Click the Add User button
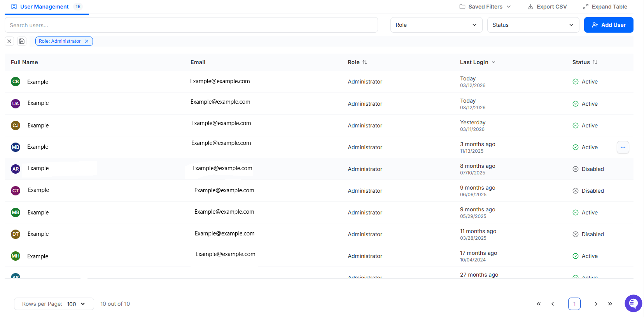 coord(608,25)
